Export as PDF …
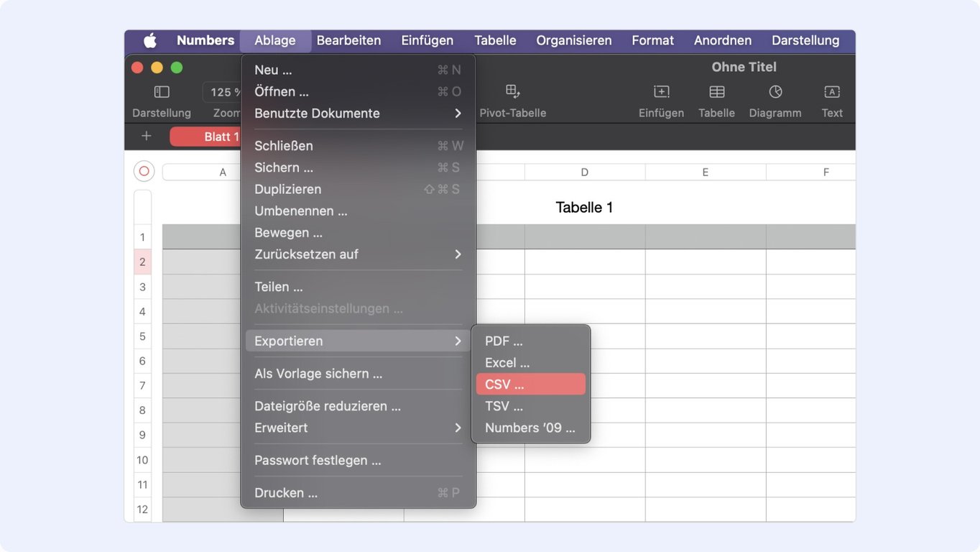 (x=531, y=341)
